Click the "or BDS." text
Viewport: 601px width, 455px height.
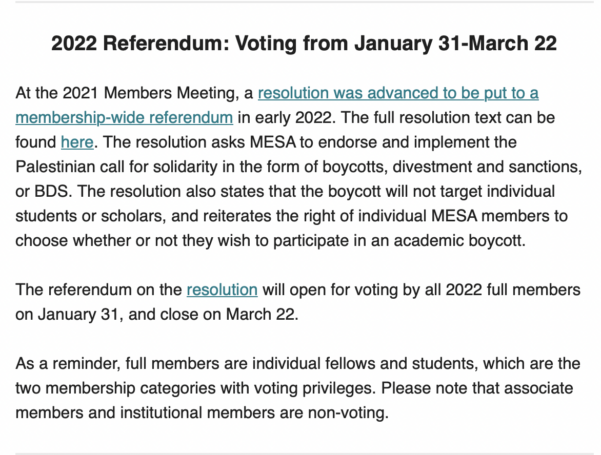[x=44, y=191]
